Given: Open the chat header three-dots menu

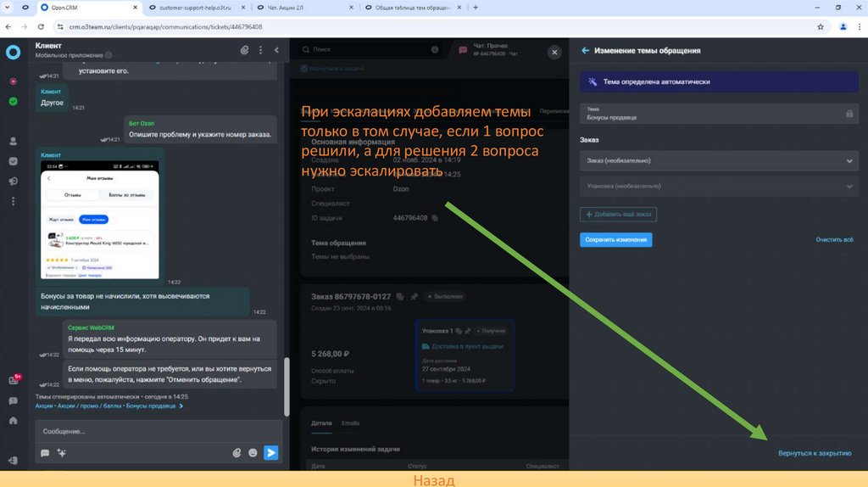Looking at the screenshot, I should coord(261,50).
